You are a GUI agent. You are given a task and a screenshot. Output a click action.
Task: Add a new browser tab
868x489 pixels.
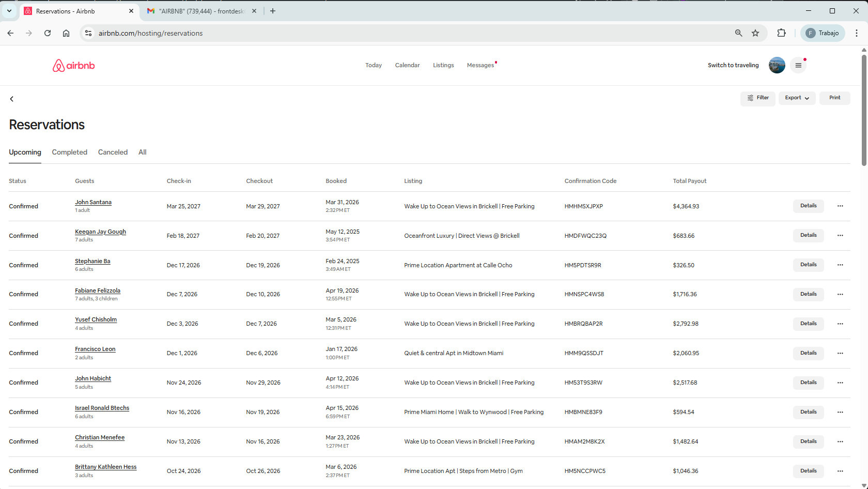tap(273, 11)
